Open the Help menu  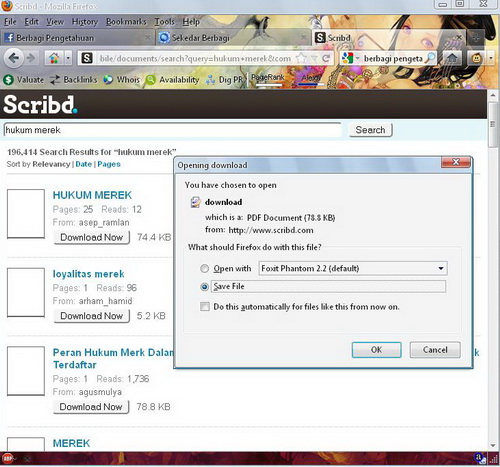[191, 22]
